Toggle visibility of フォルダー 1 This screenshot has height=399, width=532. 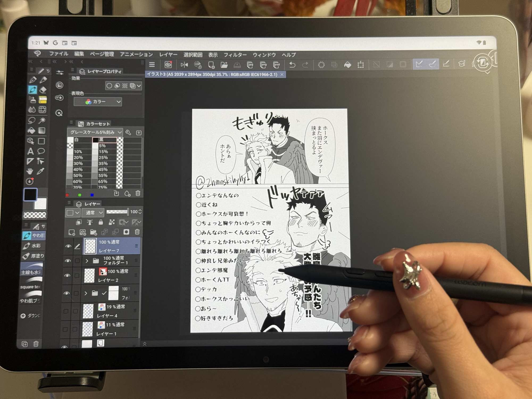tap(68, 261)
